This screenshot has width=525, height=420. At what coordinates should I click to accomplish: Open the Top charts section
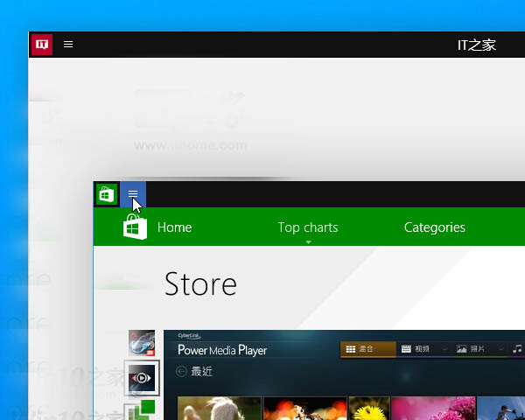click(x=307, y=227)
